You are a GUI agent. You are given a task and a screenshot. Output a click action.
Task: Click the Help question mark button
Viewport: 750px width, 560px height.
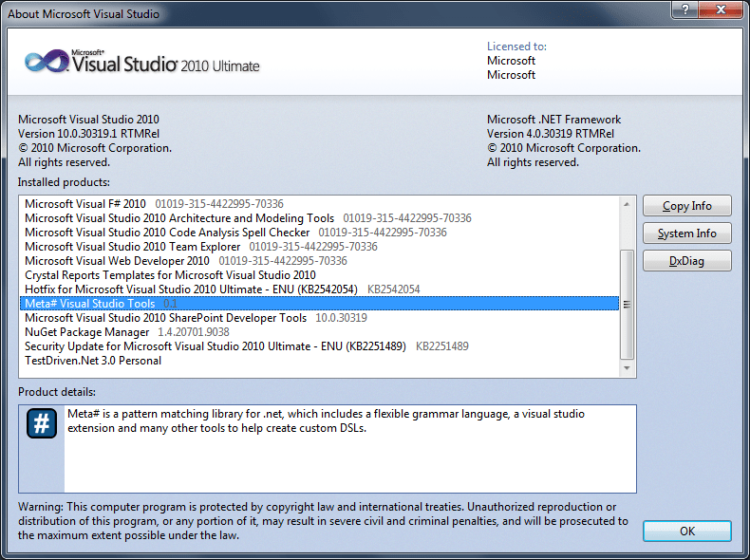click(x=684, y=9)
